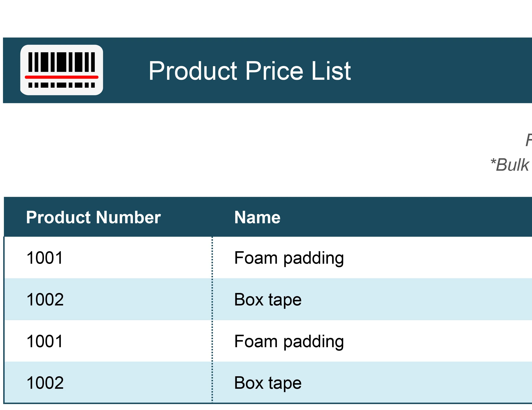Click the Product Number column header
Viewport: 532px width, 410px height.
94,217
